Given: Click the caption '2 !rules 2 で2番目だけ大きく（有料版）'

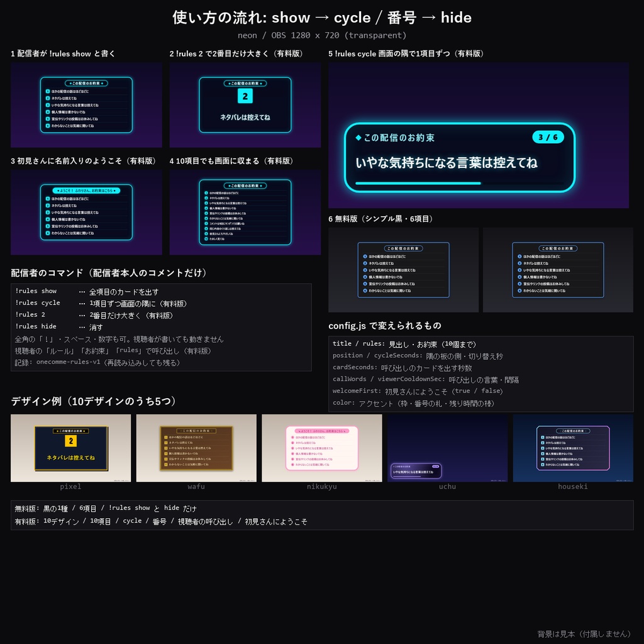Looking at the screenshot, I should (x=238, y=53).
